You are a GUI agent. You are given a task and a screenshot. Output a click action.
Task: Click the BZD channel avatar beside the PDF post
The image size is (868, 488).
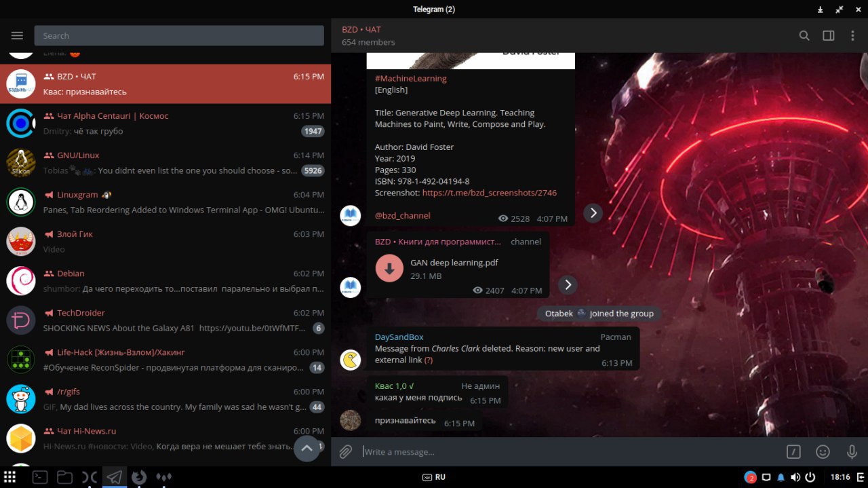(x=351, y=287)
